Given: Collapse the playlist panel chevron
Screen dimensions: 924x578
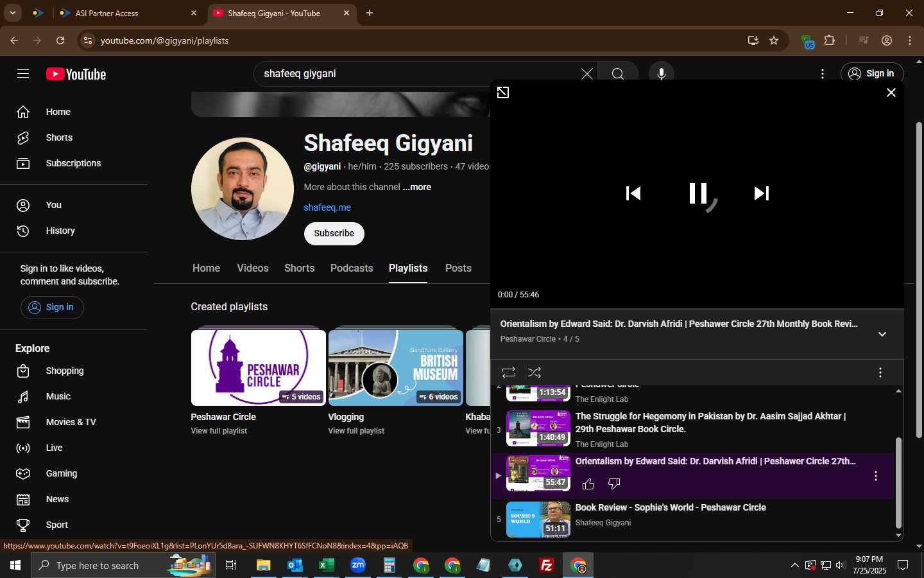Looking at the screenshot, I should tap(882, 334).
